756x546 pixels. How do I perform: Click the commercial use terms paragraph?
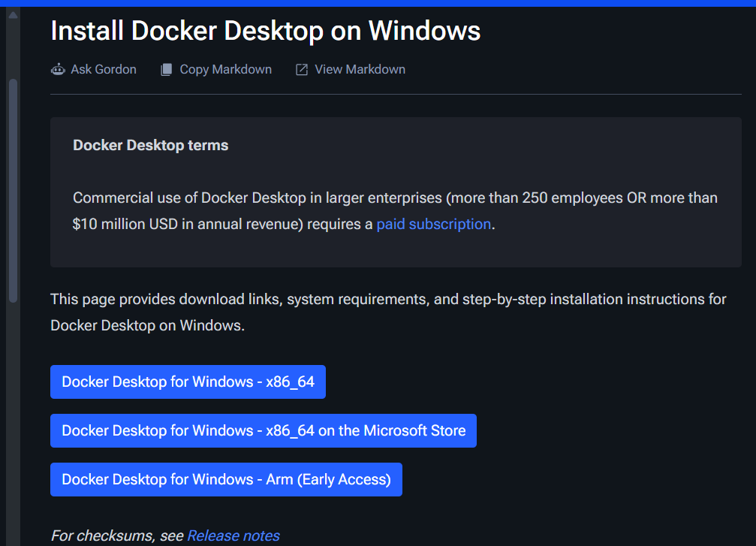[x=396, y=211]
